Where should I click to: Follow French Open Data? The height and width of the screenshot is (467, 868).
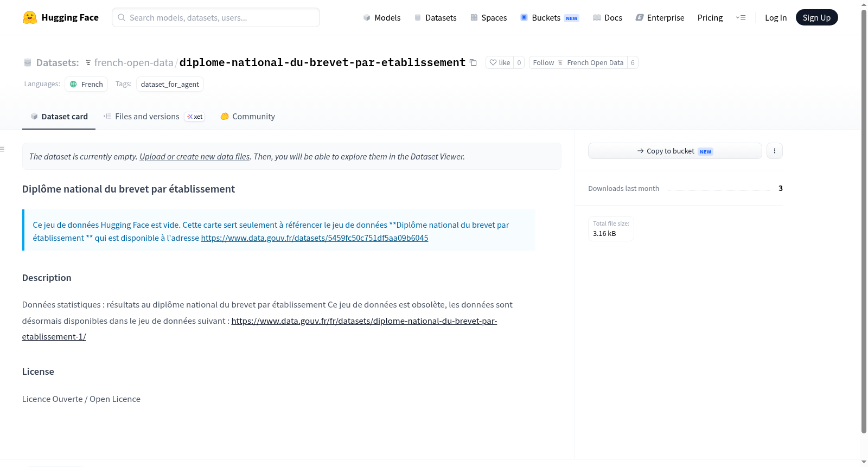click(578, 62)
